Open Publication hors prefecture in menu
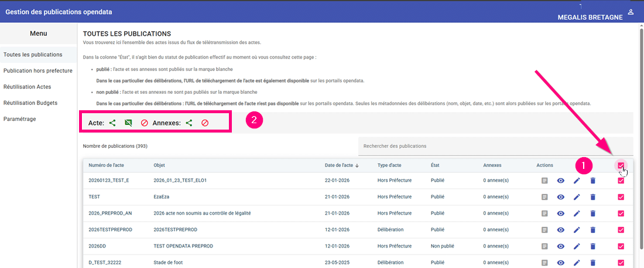644x268 pixels. [38, 70]
